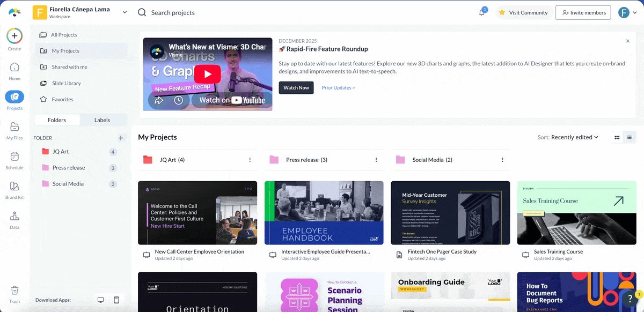Open Interactive Employee Guide thumbnail
The width and height of the screenshot is (644, 312).
[324, 213]
